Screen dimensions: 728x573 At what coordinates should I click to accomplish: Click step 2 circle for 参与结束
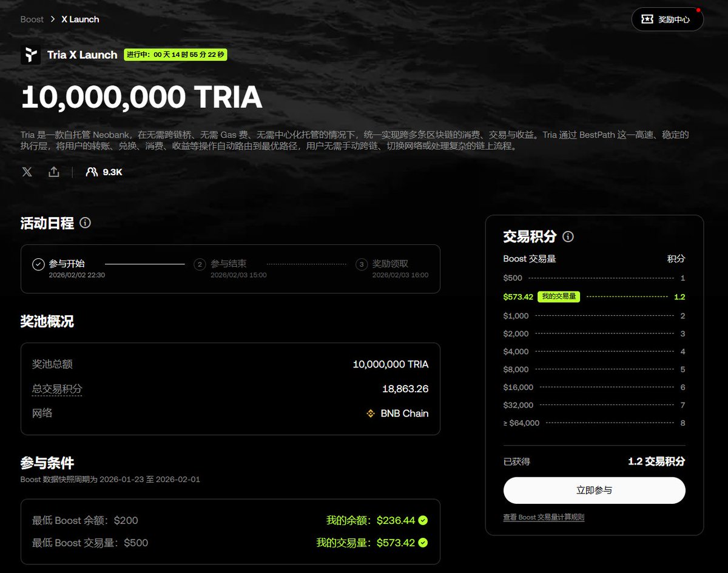tap(200, 264)
